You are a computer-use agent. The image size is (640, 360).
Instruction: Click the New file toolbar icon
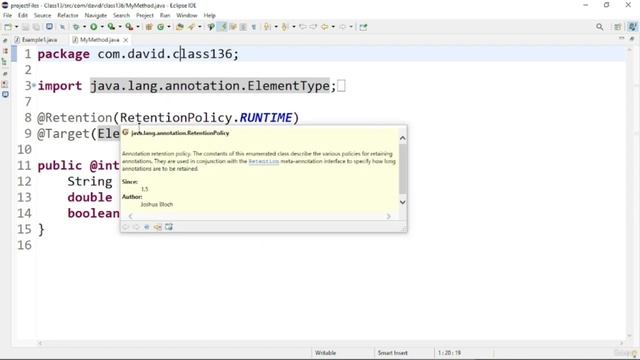click(x=7, y=27)
